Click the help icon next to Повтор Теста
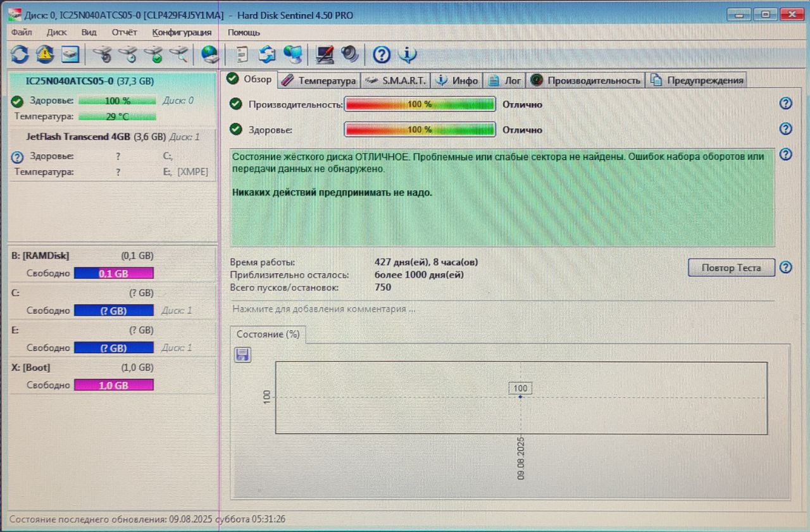810x532 pixels. point(786,268)
